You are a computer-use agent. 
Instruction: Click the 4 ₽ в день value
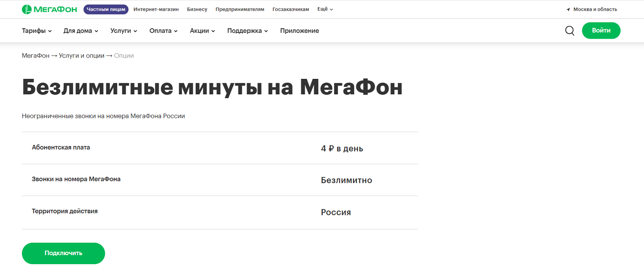pos(342,149)
